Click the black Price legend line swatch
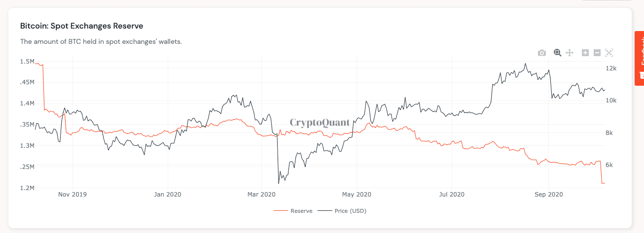The image size is (644, 233). (x=324, y=211)
